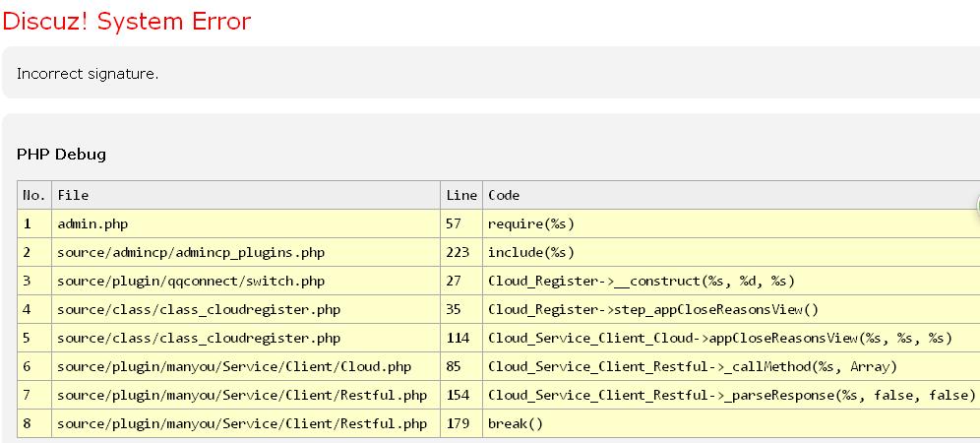The width and height of the screenshot is (980, 443).
Task: Click the step_appCloseReasonsView() code cell
Action: pos(653,309)
